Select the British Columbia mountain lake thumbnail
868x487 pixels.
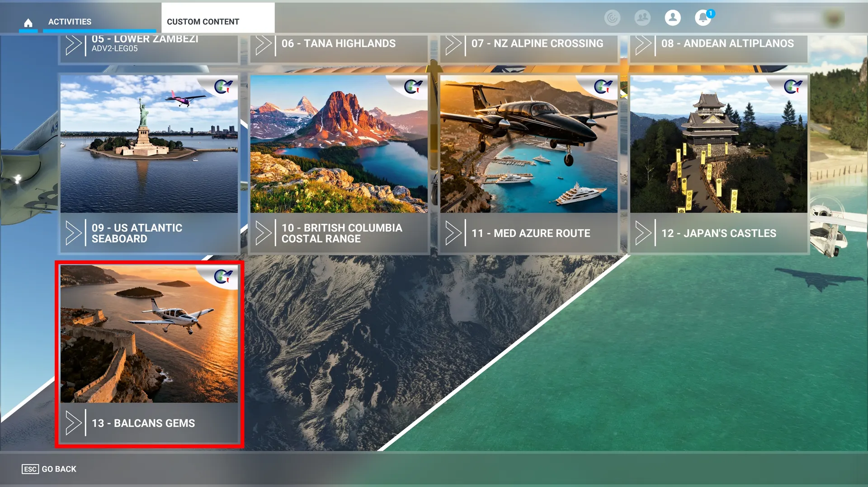pyautogui.click(x=339, y=144)
